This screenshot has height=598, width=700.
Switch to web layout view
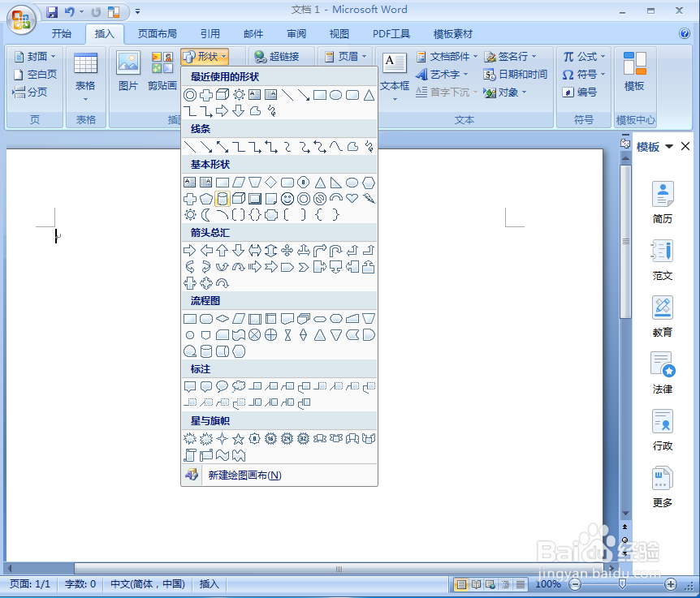490,584
